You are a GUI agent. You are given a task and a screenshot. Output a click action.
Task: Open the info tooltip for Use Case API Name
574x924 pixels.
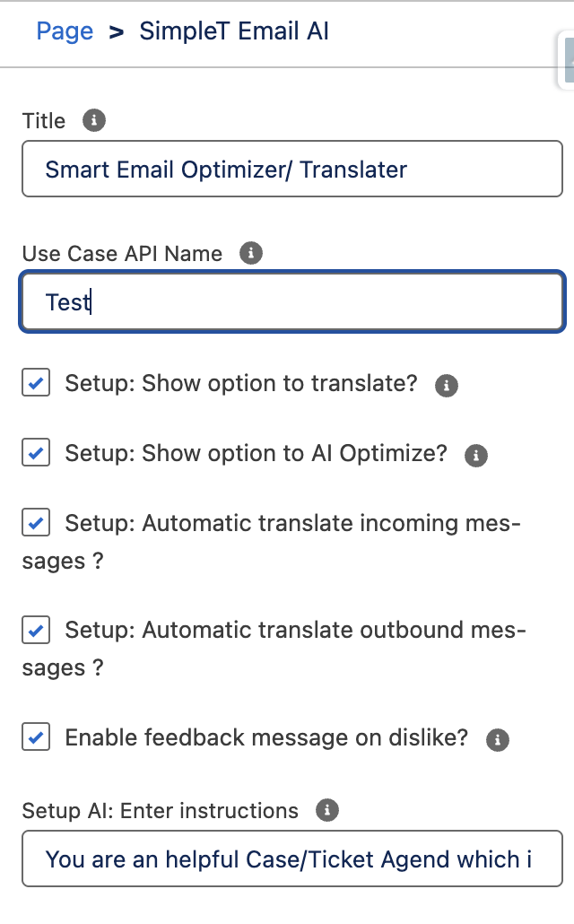tap(250, 253)
